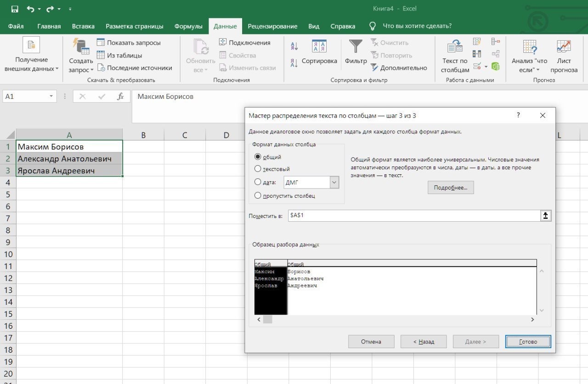Choose 'пропустить столбец' radio button

click(258, 195)
